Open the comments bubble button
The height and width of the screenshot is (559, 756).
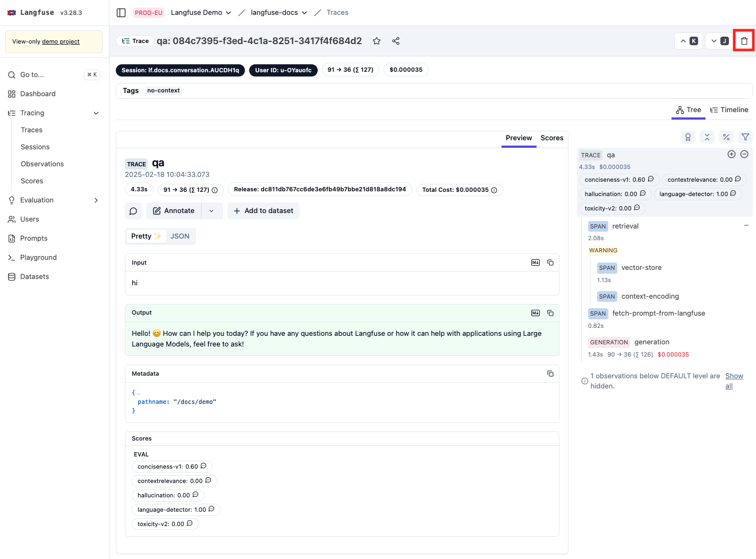point(133,211)
